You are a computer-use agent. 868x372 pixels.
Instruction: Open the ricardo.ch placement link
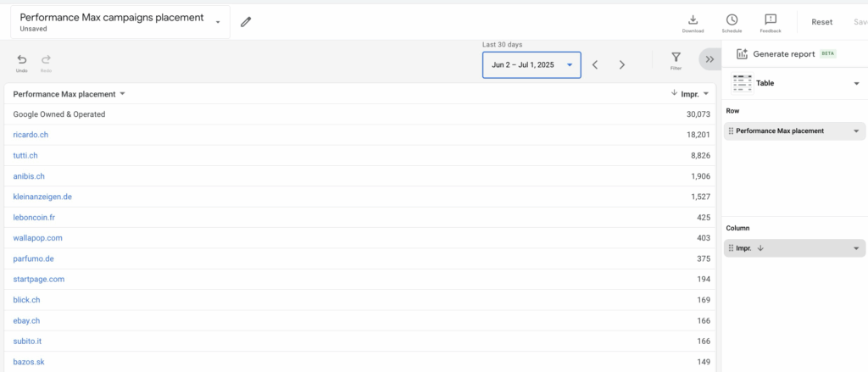pos(31,135)
